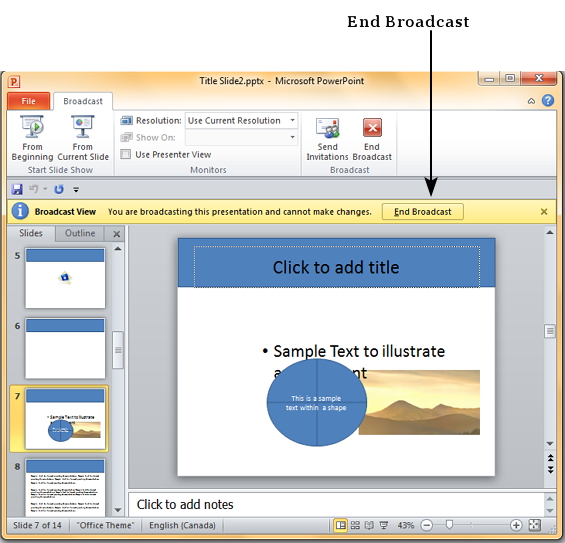This screenshot has height=543, width=565.
Task: Open the PowerPoint Help icon
Action: [548, 101]
